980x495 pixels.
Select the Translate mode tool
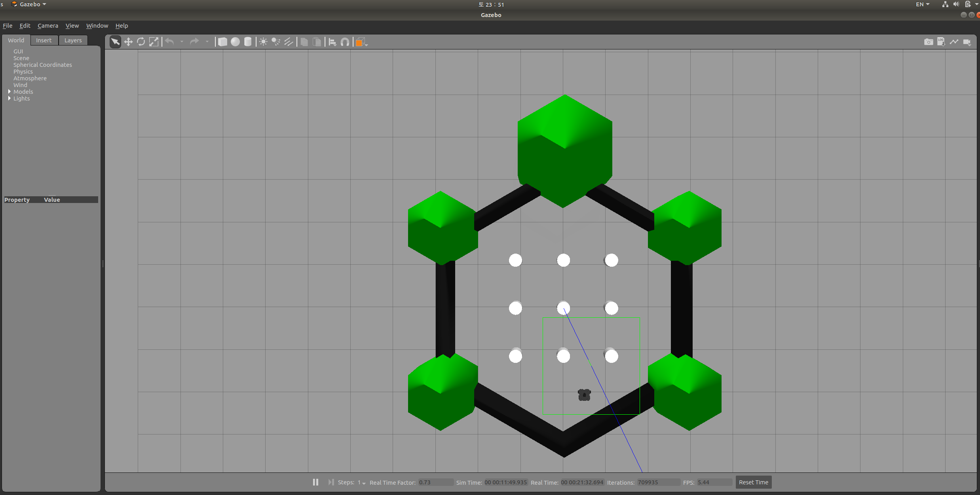(x=128, y=42)
